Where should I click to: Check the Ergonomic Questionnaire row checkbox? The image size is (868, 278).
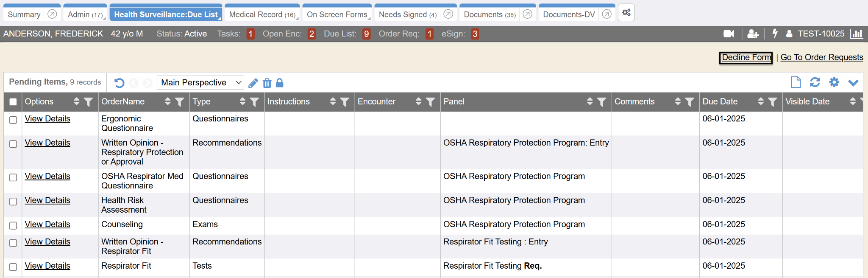(13, 120)
